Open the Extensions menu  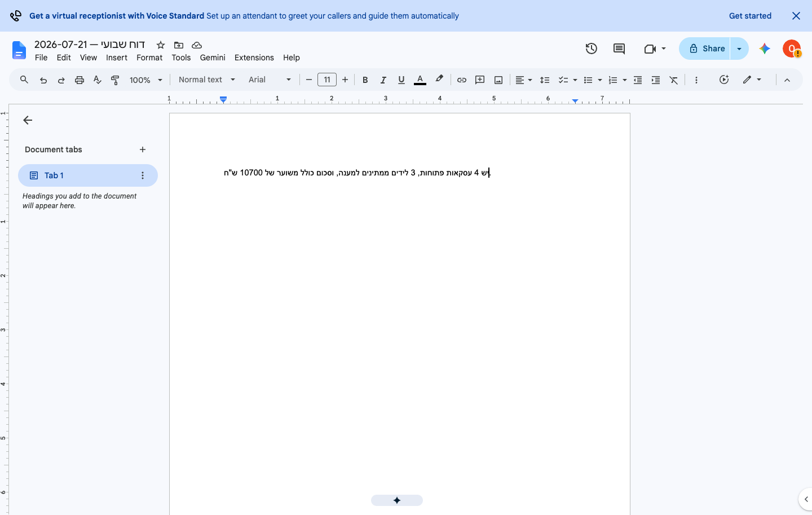tap(254, 58)
